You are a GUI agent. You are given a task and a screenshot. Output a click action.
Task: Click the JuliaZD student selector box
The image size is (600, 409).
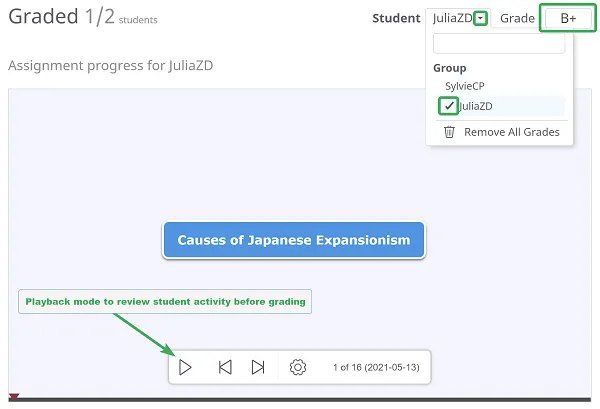pyautogui.click(x=452, y=18)
